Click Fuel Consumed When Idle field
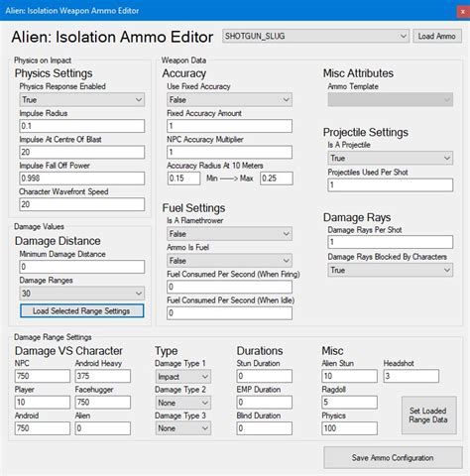 coord(229,313)
